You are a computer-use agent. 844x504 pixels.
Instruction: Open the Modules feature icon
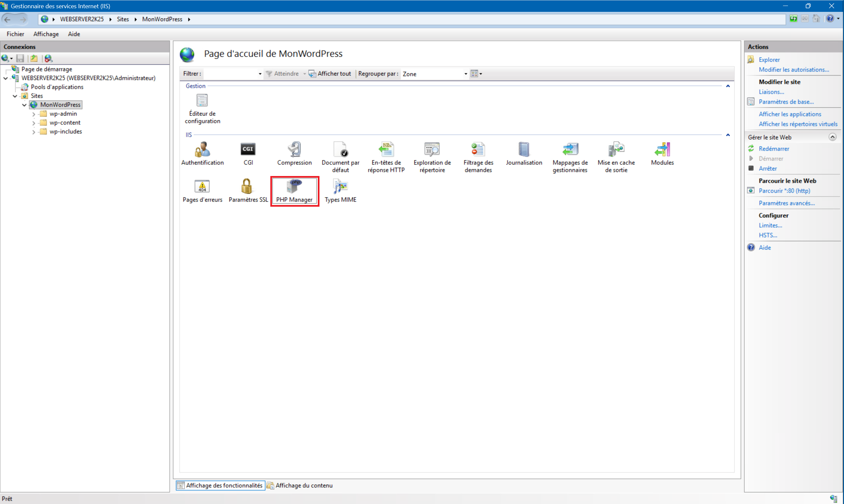click(662, 150)
